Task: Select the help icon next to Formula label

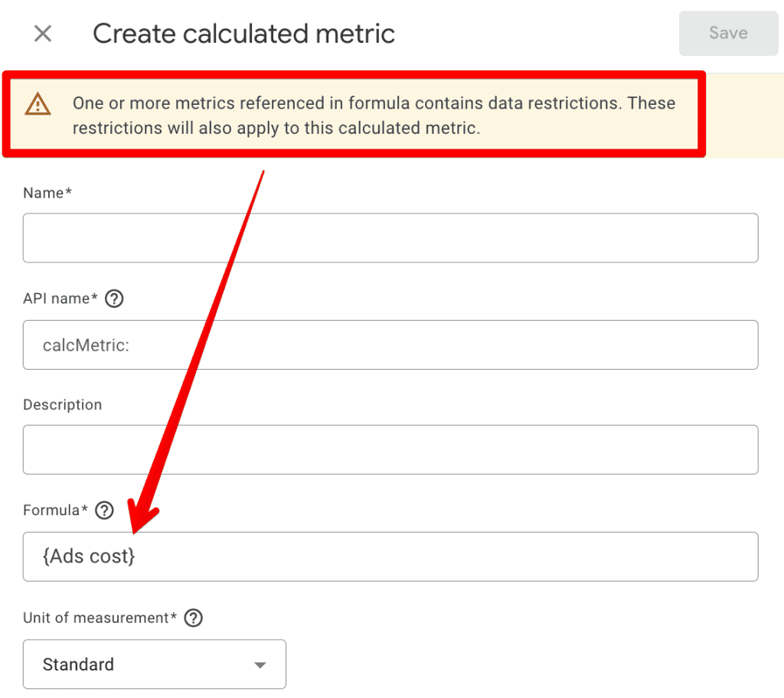Action: click(104, 510)
